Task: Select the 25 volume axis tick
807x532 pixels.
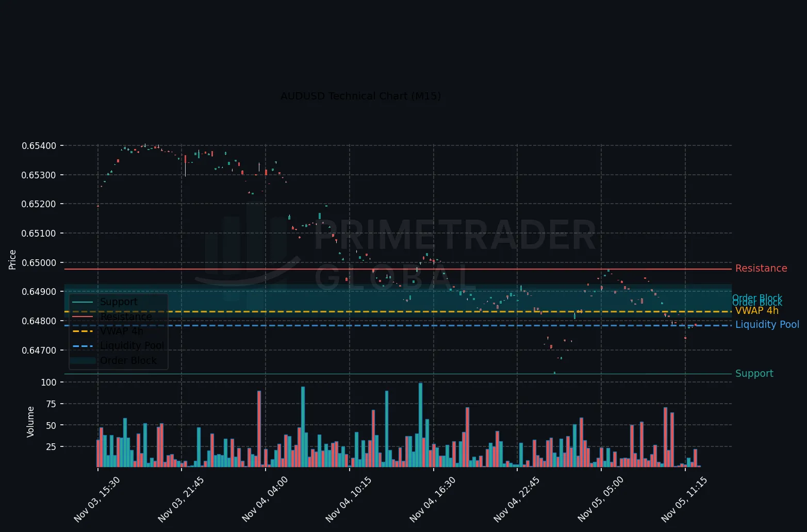Action: click(51, 447)
